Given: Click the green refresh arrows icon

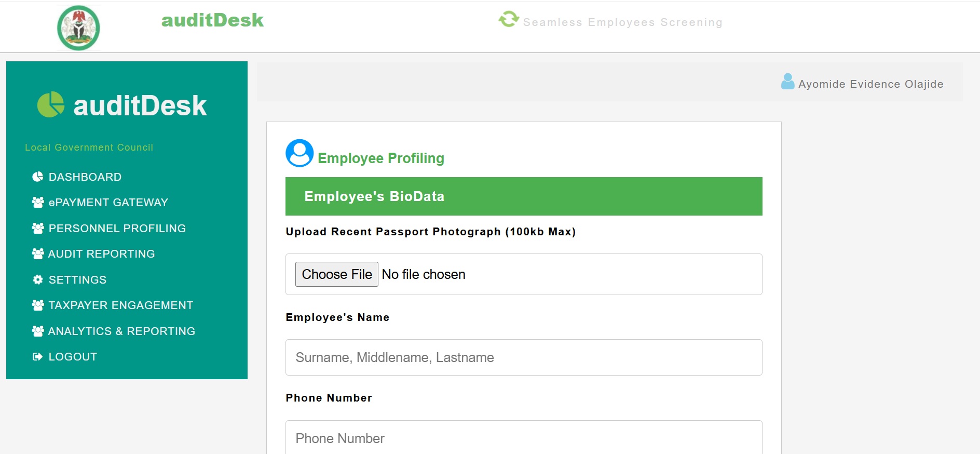Looking at the screenshot, I should pyautogui.click(x=509, y=19).
